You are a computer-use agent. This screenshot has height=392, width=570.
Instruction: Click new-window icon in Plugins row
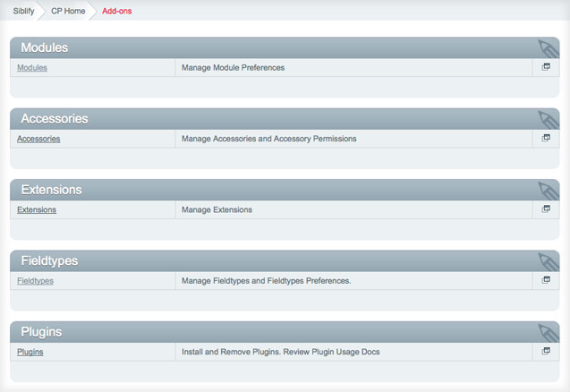click(x=546, y=351)
